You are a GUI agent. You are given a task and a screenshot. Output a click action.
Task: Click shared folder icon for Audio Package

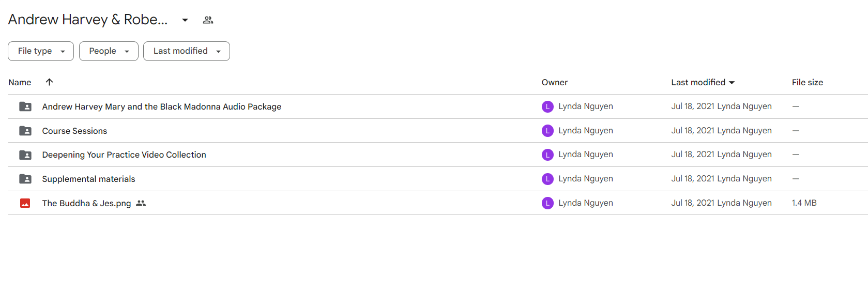point(25,106)
